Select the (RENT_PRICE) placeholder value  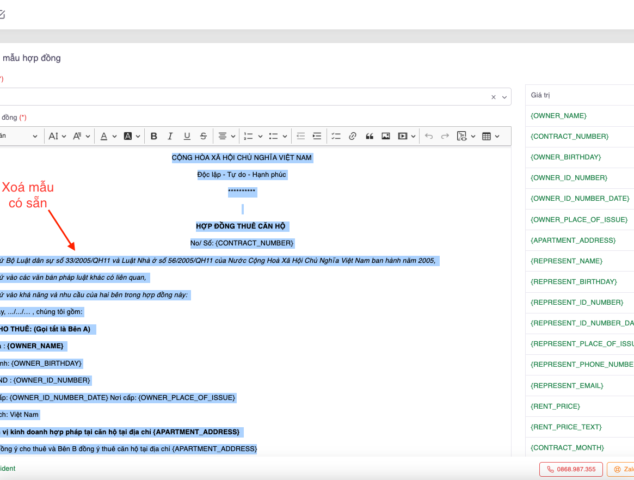click(556, 406)
